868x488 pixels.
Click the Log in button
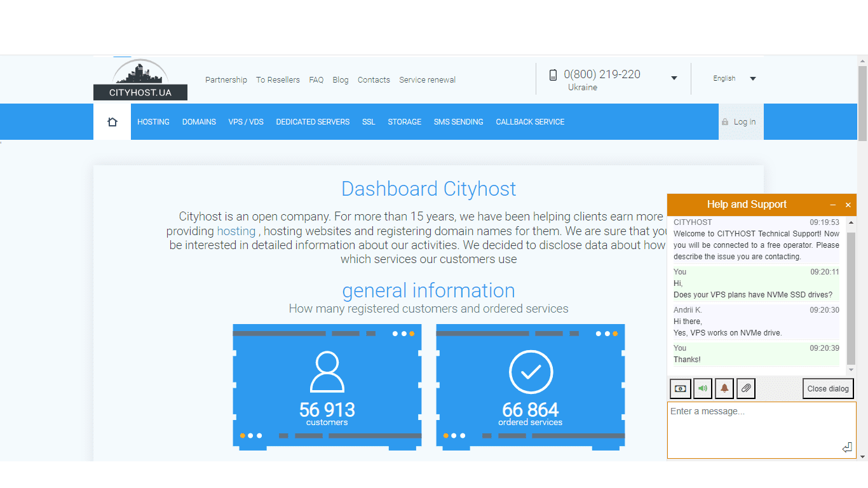click(x=741, y=122)
